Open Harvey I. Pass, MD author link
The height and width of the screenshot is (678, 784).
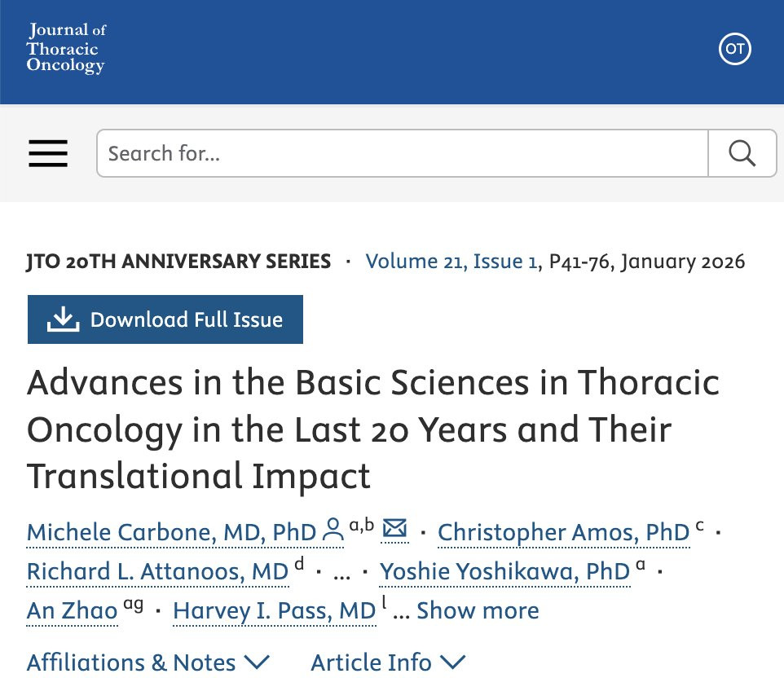coord(274,610)
